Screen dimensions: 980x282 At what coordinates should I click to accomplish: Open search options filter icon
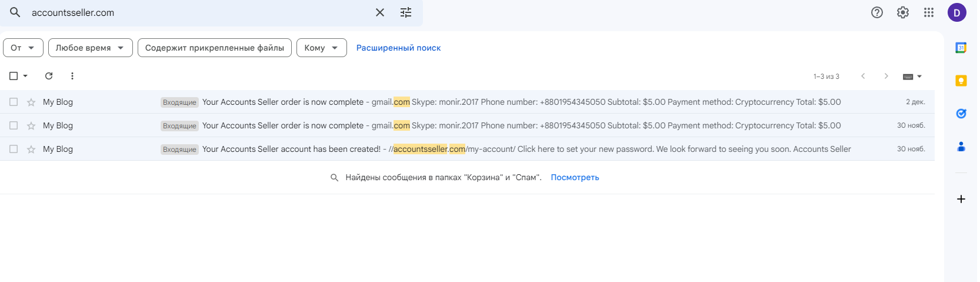pyautogui.click(x=406, y=12)
